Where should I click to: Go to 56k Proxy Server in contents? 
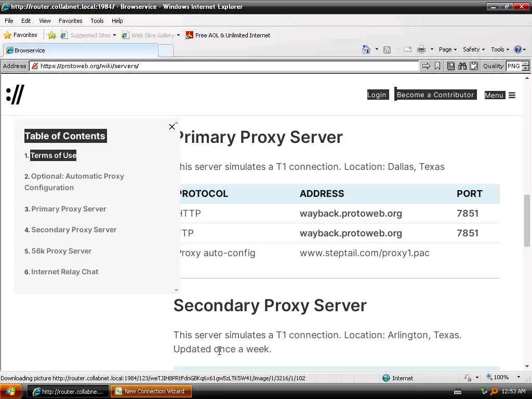[x=61, y=251]
